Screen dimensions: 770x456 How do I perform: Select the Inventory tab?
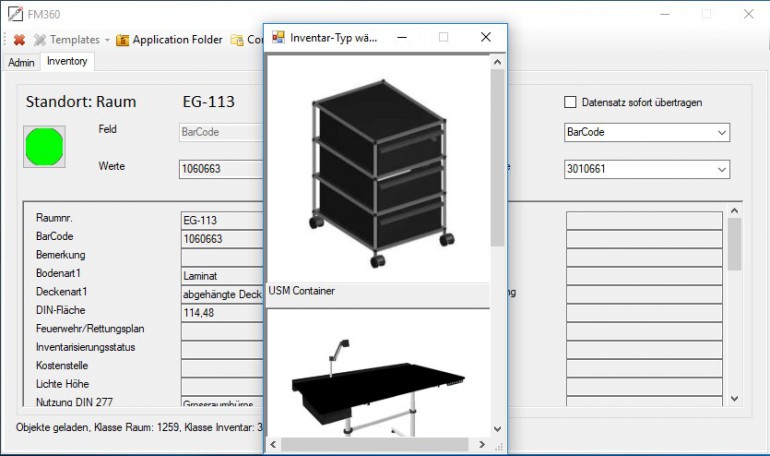tap(67, 61)
